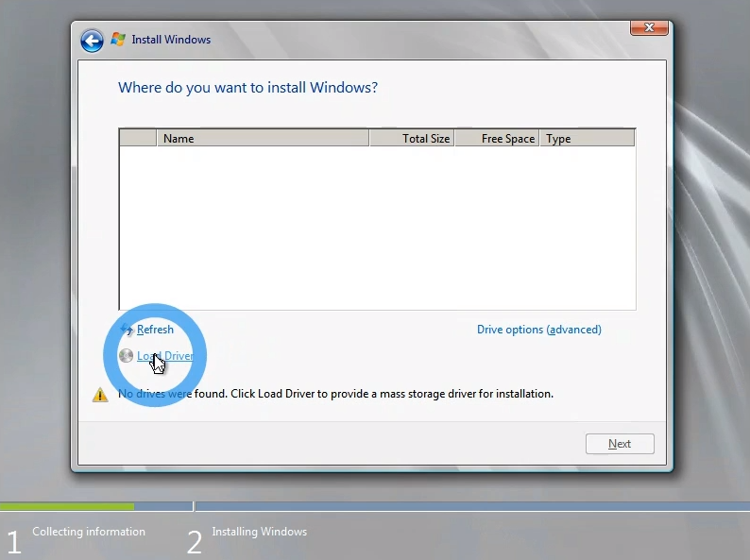The image size is (750, 560).
Task: Click the yellow warning triangle icon
Action: click(100, 395)
